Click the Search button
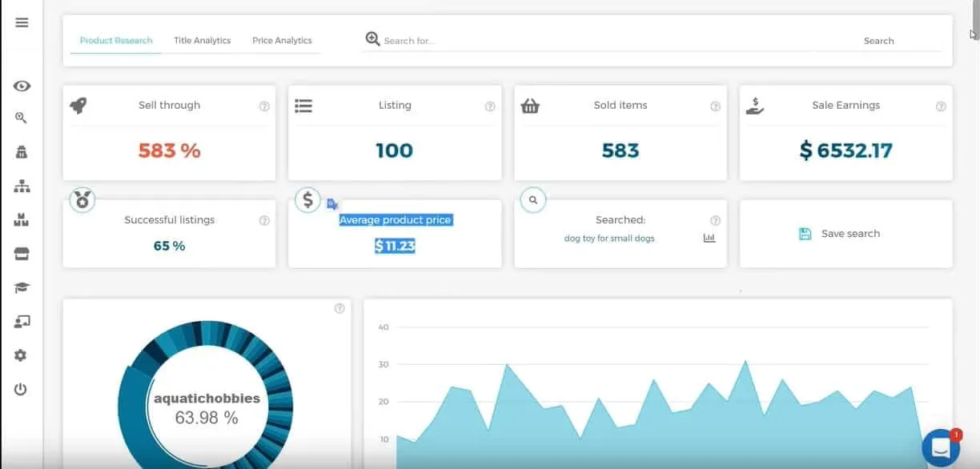 pyautogui.click(x=878, y=41)
